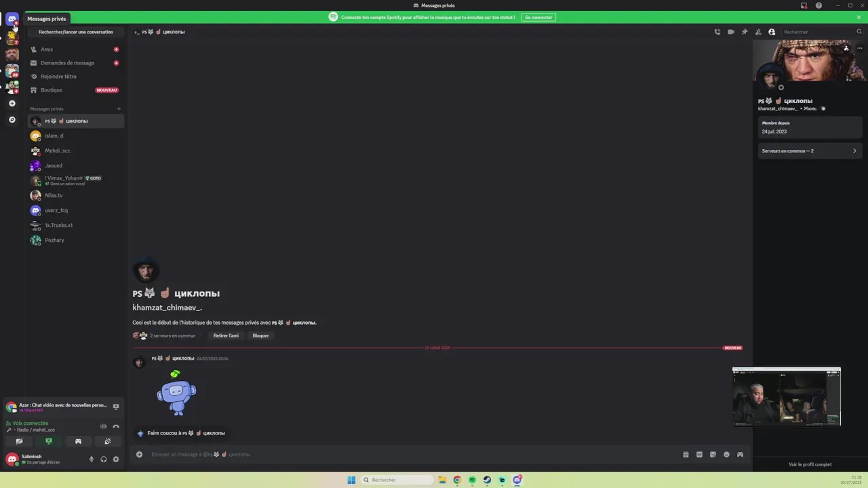Start a video call with the camera icon

point(731,32)
